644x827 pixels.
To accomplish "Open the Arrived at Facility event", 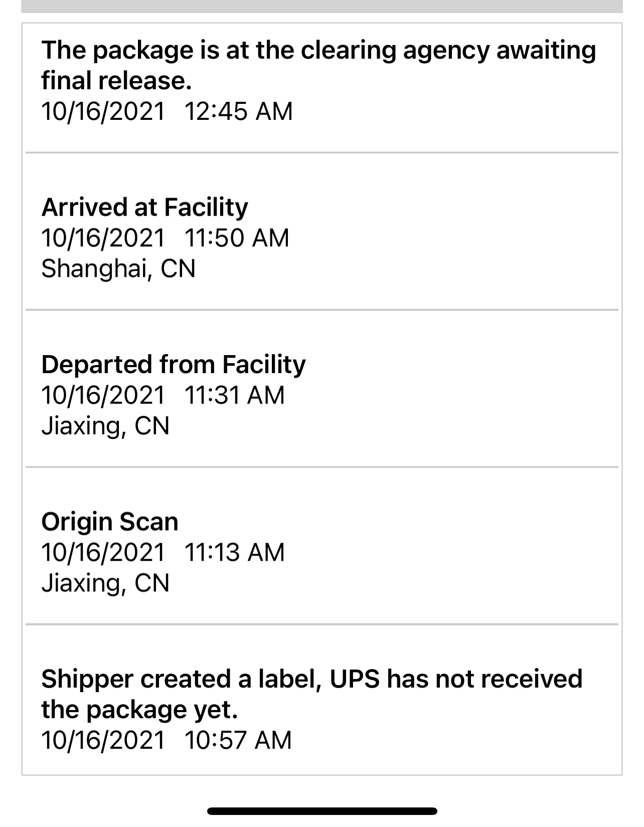I will (144, 207).
